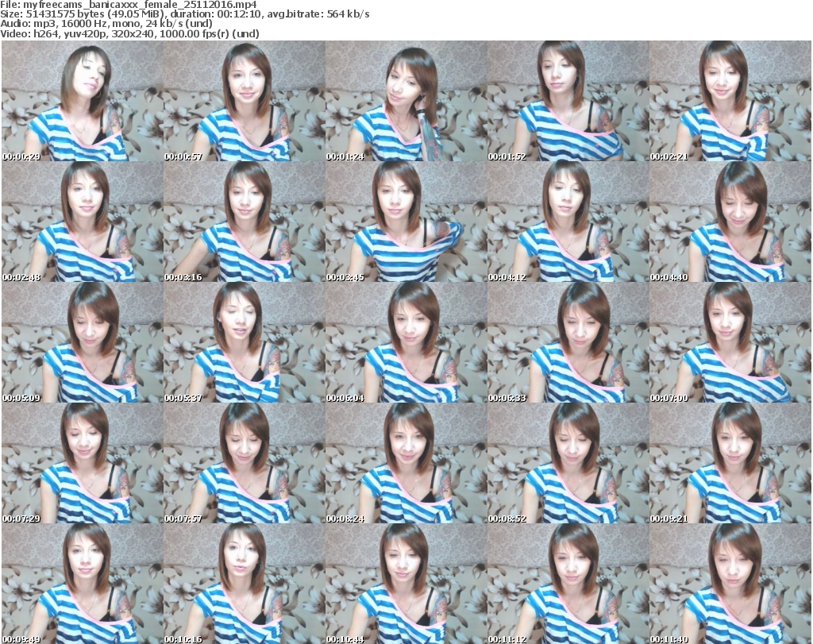Click the Audio mp3 info line
Viewport: 813px width, 644px height.
click(106, 23)
